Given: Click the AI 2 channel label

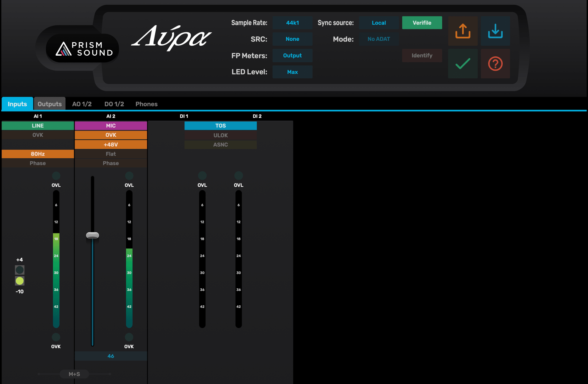Looking at the screenshot, I should (x=111, y=116).
